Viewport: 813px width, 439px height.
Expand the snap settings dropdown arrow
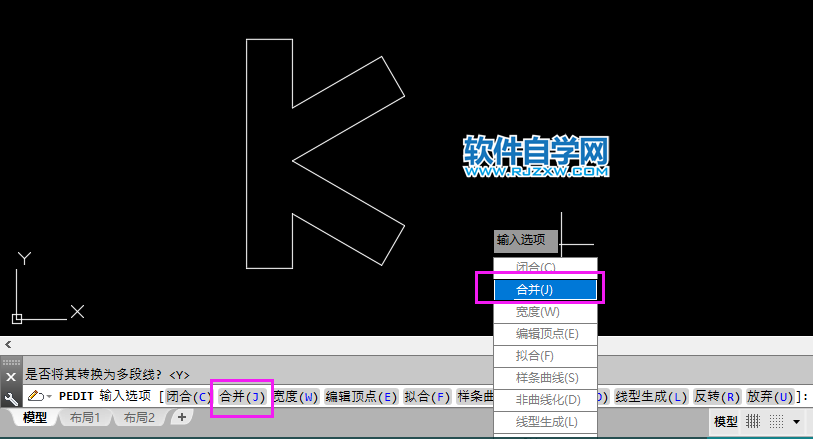point(796,422)
